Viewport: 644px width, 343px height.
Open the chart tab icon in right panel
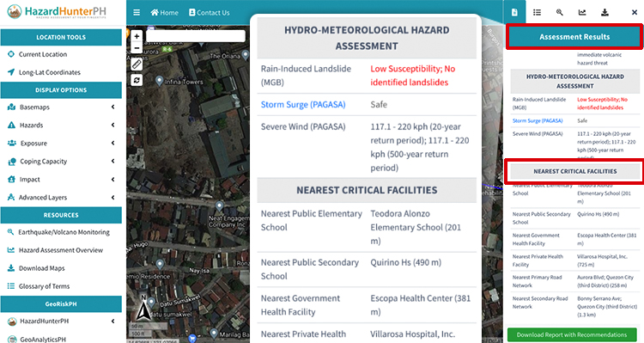click(582, 12)
